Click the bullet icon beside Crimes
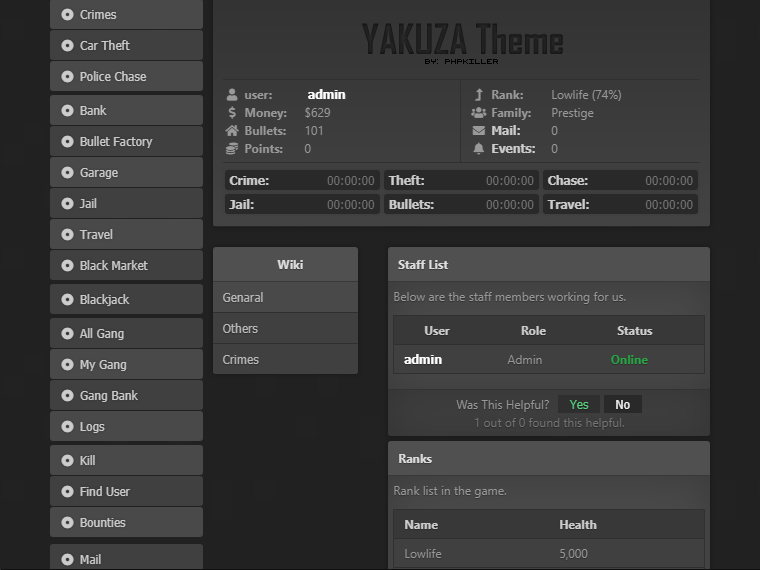 tap(67, 15)
